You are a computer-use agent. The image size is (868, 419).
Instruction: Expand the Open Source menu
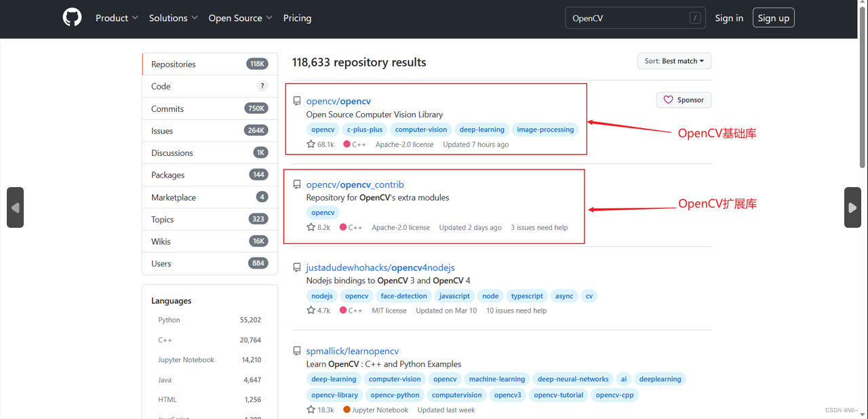pyautogui.click(x=241, y=18)
